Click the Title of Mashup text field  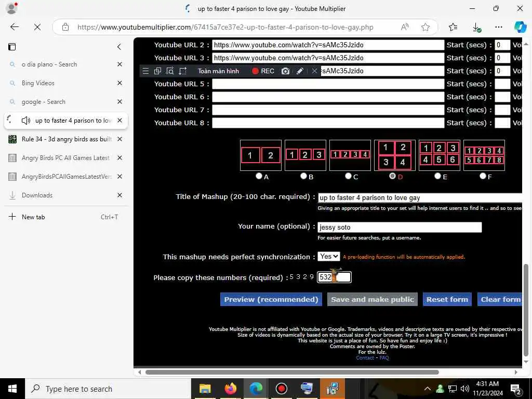pos(420,197)
